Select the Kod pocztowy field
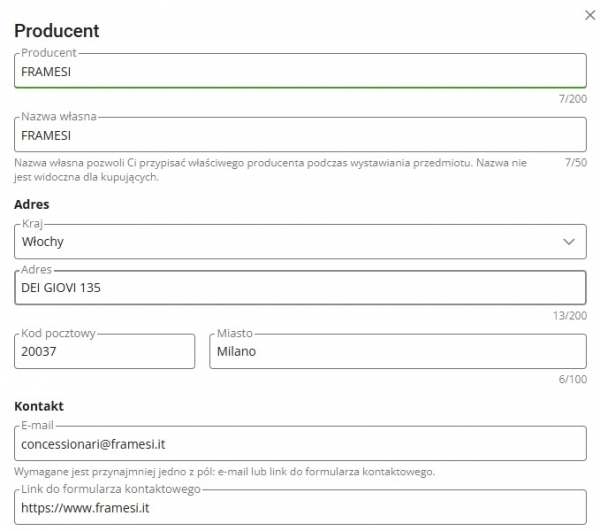Viewport: 600px width, 531px height. click(x=105, y=352)
